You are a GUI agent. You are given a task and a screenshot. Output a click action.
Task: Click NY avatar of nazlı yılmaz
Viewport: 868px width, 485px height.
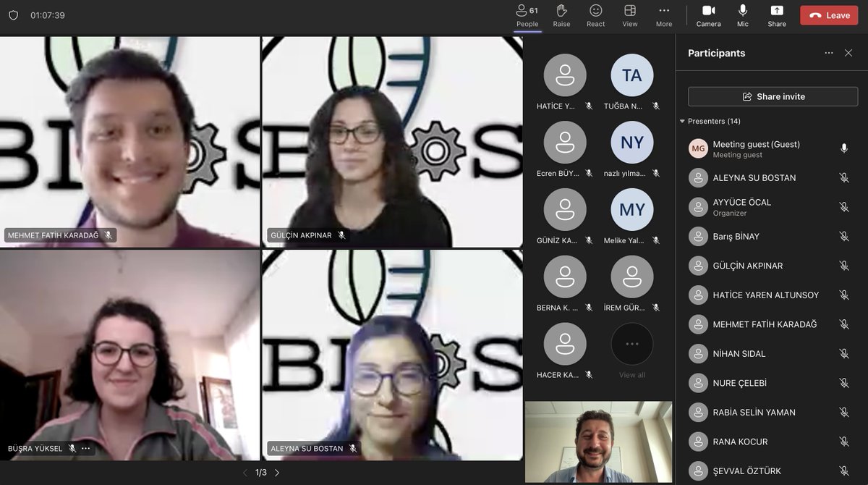coord(632,143)
